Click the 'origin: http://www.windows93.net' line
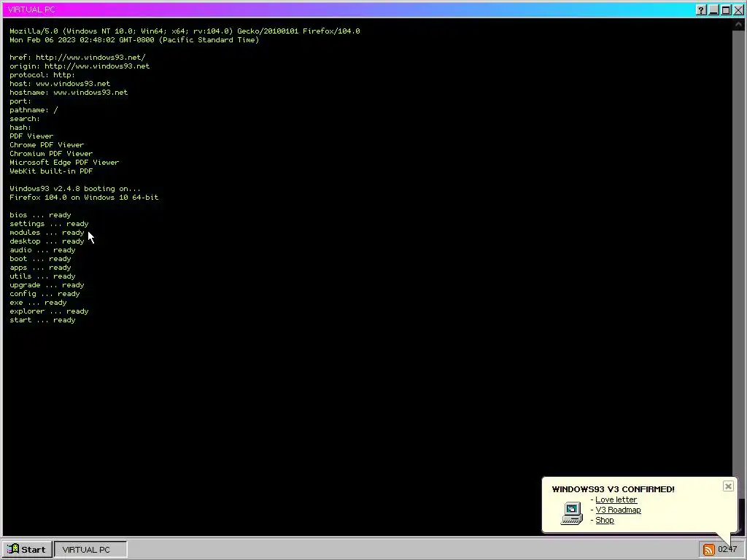This screenshot has height=560, width=747. pos(80,66)
